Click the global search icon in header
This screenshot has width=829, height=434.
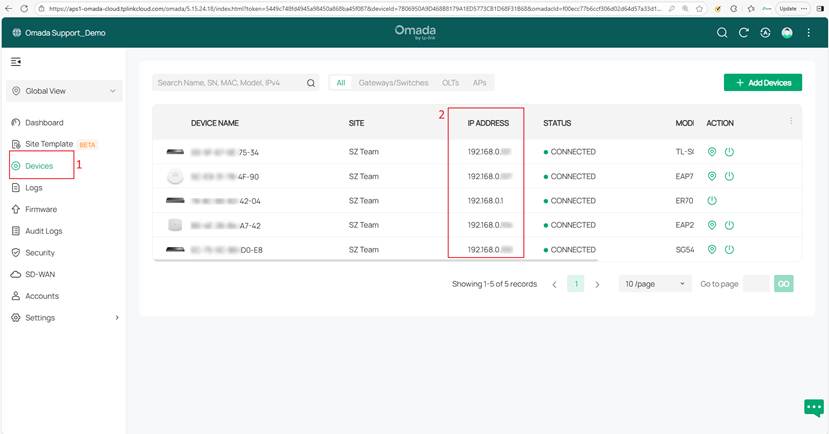pos(722,32)
